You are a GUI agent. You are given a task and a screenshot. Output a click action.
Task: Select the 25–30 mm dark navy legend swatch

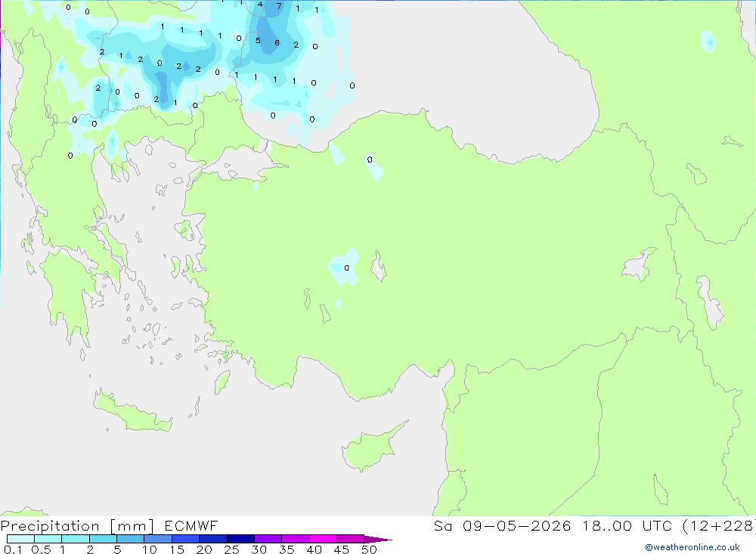click(240, 539)
